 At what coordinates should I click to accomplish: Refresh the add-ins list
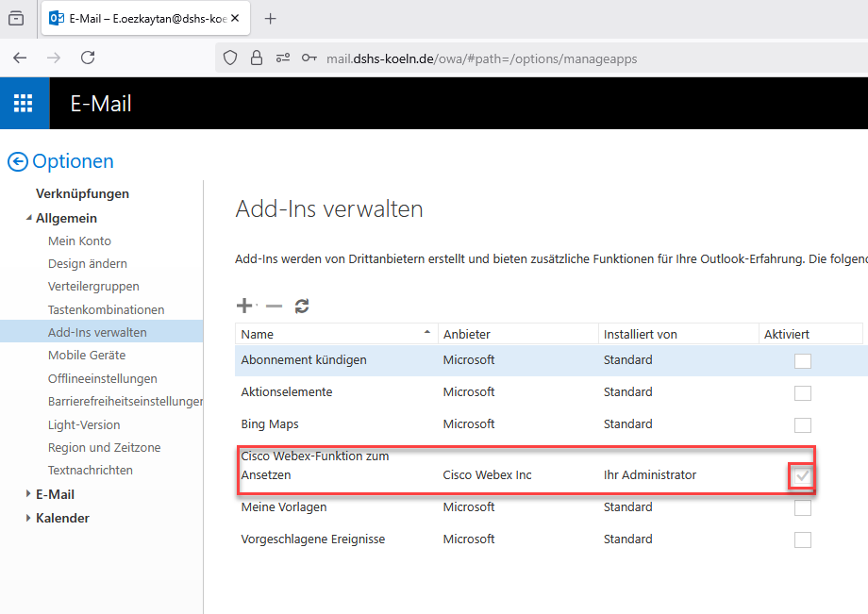(302, 306)
